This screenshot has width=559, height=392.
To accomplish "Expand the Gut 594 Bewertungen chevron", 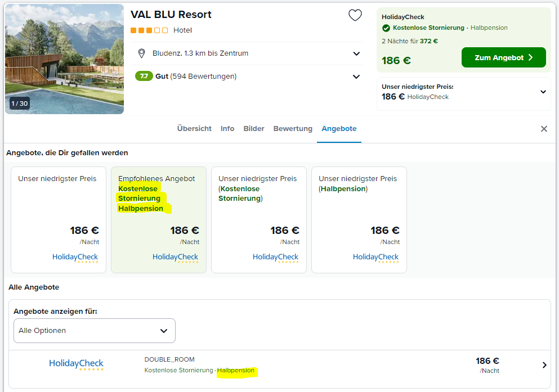I will pos(356,76).
